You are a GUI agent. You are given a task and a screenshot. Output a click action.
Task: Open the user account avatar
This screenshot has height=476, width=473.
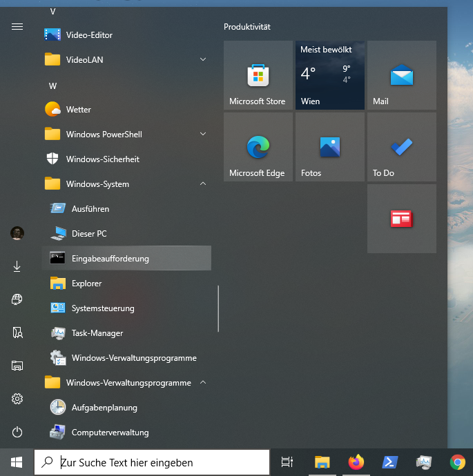pyautogui.click(x=17, y=233)
